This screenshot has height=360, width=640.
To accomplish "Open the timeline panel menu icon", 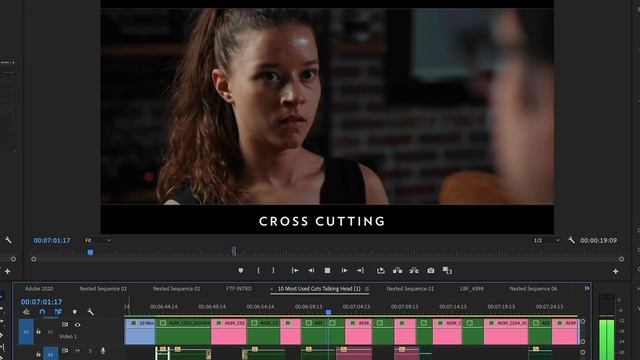I will point(367,289).
